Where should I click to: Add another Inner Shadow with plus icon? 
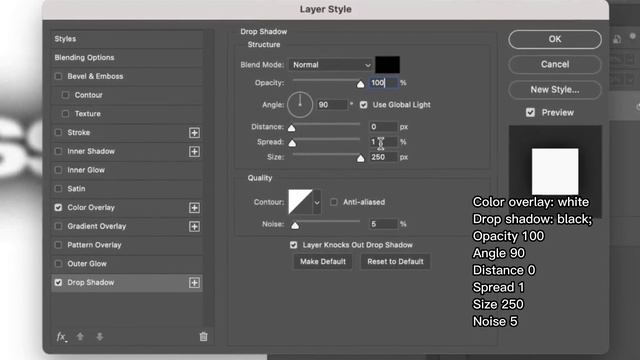(x=194, y=151)
